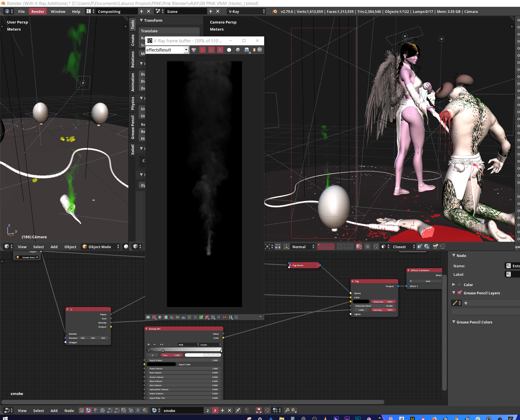
Task: Open the Help menu
Action: click(76, 11)
